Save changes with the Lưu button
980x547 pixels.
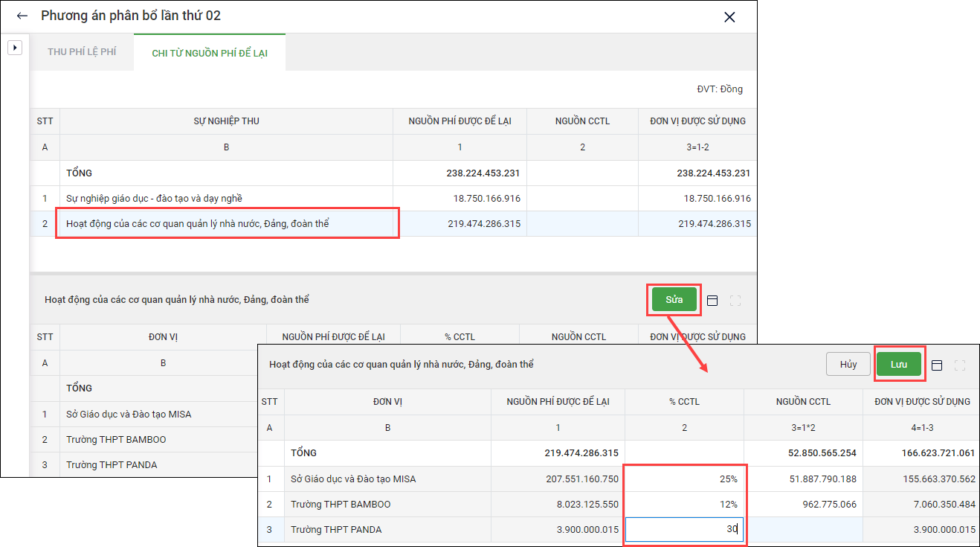[899, 365]
